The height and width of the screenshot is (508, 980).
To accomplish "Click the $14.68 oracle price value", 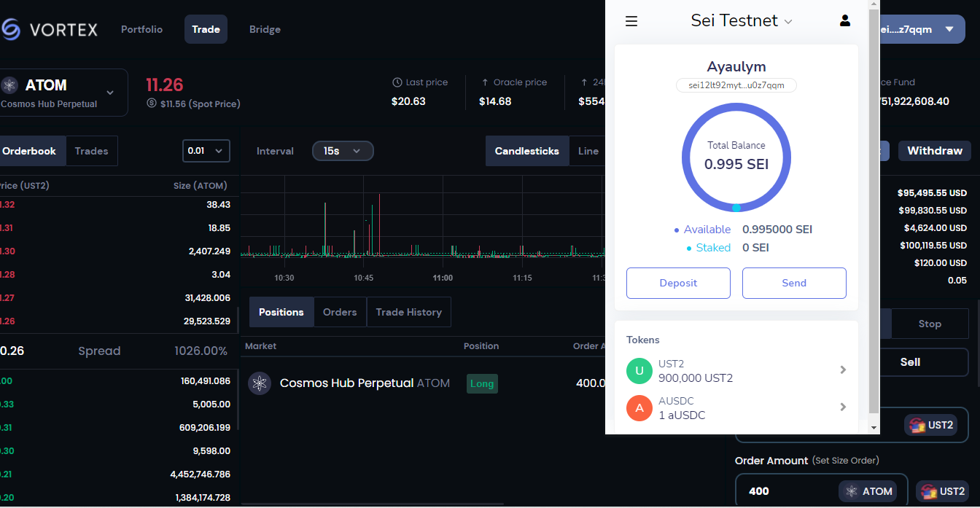I will click(495, 101).
